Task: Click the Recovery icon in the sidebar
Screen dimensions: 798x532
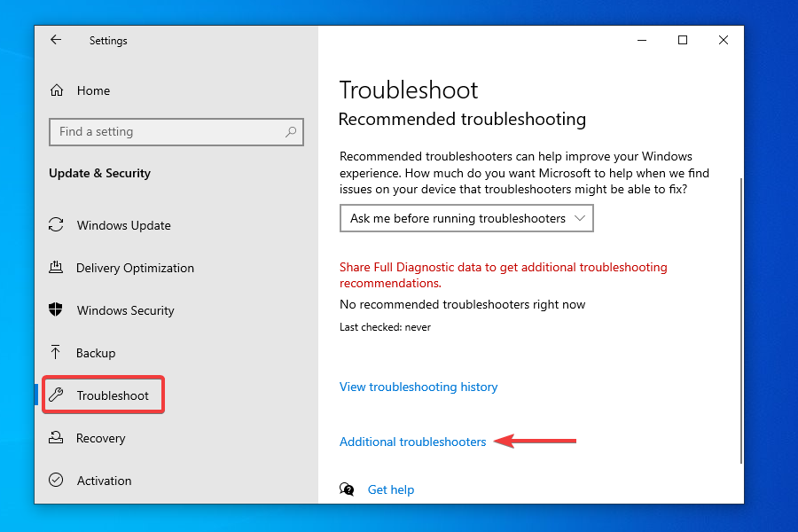Action: click(x=55, y=438)
